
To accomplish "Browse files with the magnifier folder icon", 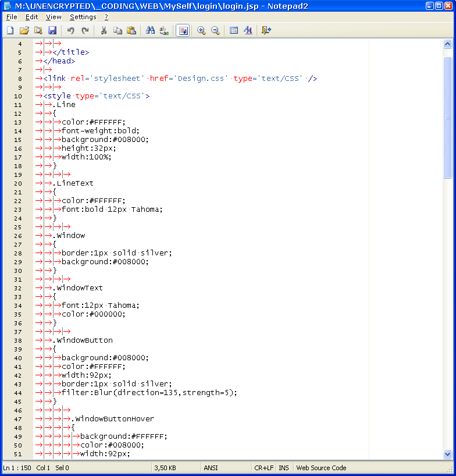I will 38,30.
